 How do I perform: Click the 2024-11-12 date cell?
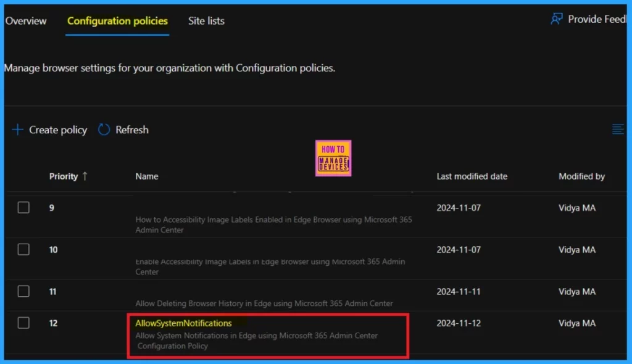(x=459, y=323)
